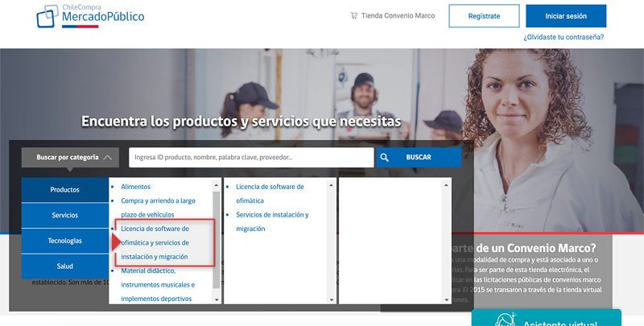
Task: Click the first category list scrollbar thumb
Action: tap(217, 239)
